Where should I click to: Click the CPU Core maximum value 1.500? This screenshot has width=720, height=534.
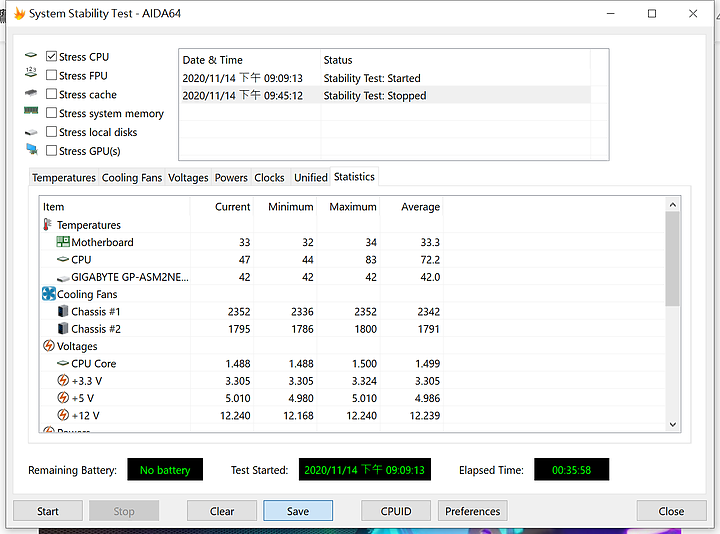click(x=364, y=364)
